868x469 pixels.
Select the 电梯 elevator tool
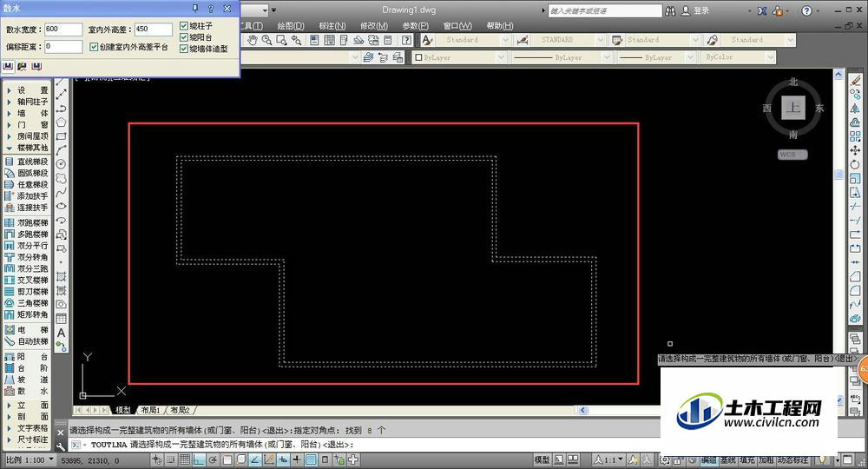26,329
